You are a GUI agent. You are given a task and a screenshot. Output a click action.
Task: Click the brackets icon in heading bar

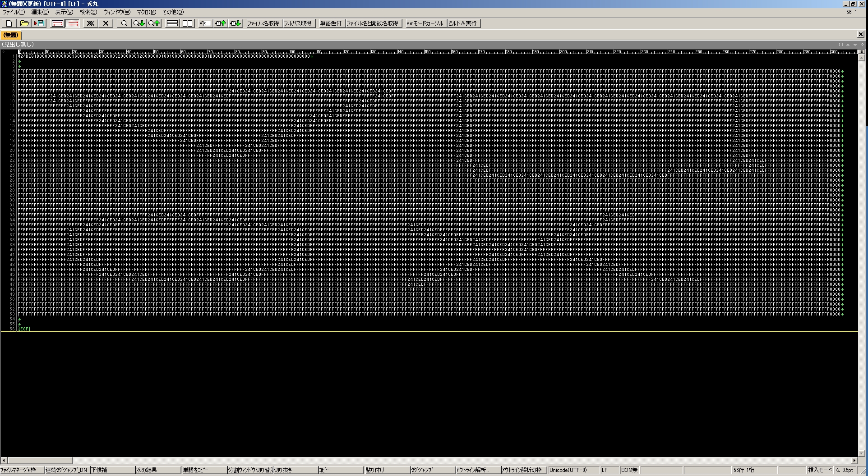[840, 45]
